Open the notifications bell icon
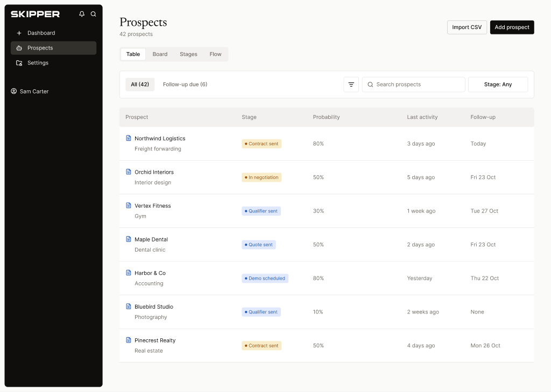This screenshot has width=551, height=392. point(82,14)
